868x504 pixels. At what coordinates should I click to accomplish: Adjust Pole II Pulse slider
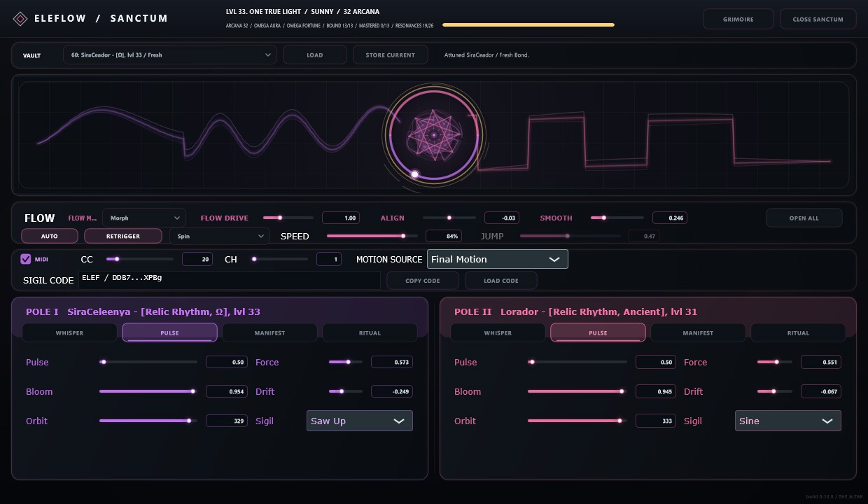pos(577,362)
